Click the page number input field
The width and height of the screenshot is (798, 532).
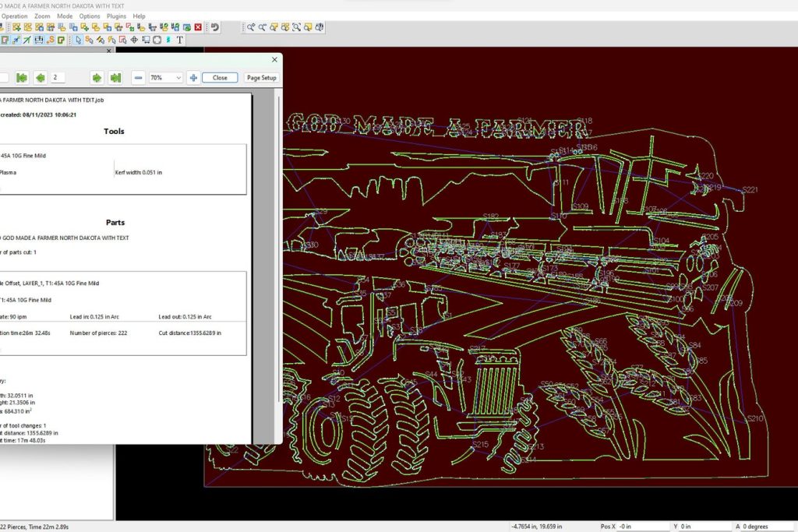click(x=58, y=78)
